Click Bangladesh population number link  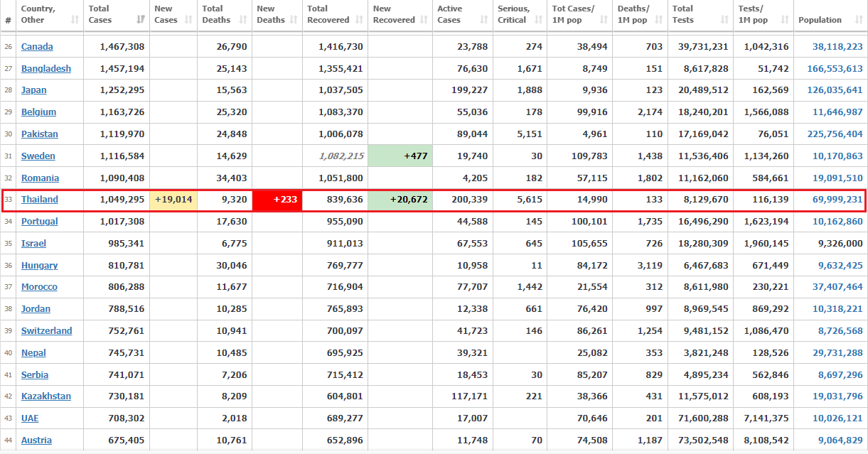tap(835, 69)
